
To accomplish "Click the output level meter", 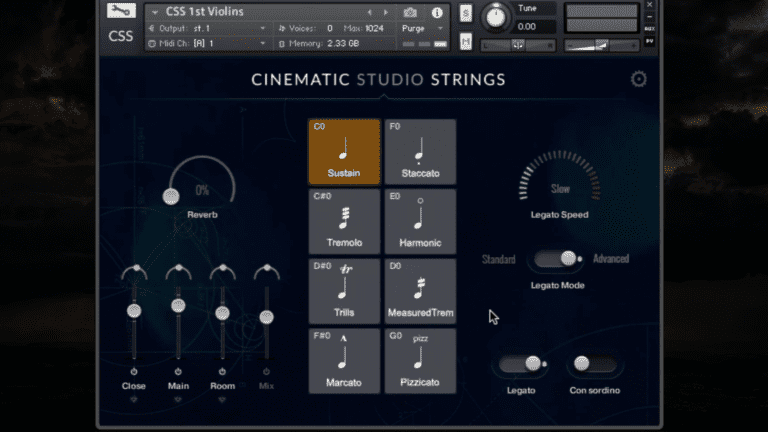I will [x=602, y=18].
